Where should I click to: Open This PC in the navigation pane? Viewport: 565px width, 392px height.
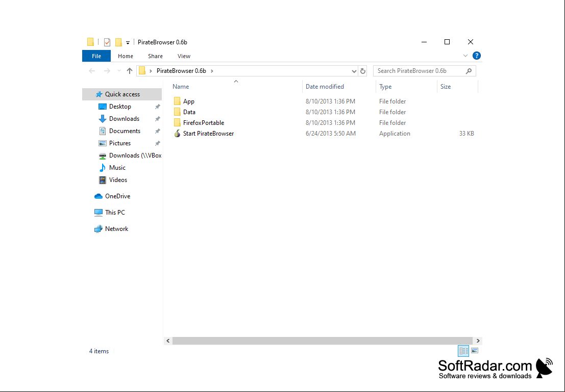(115, 213)
